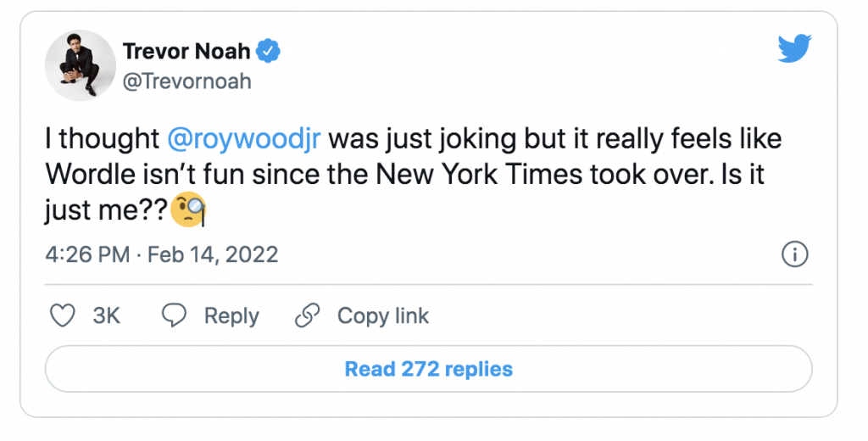Image resolution: width=868 pixels, height=441 pixels.
Task: Open the @roywoodjr mention link
Action: point(243,139)
